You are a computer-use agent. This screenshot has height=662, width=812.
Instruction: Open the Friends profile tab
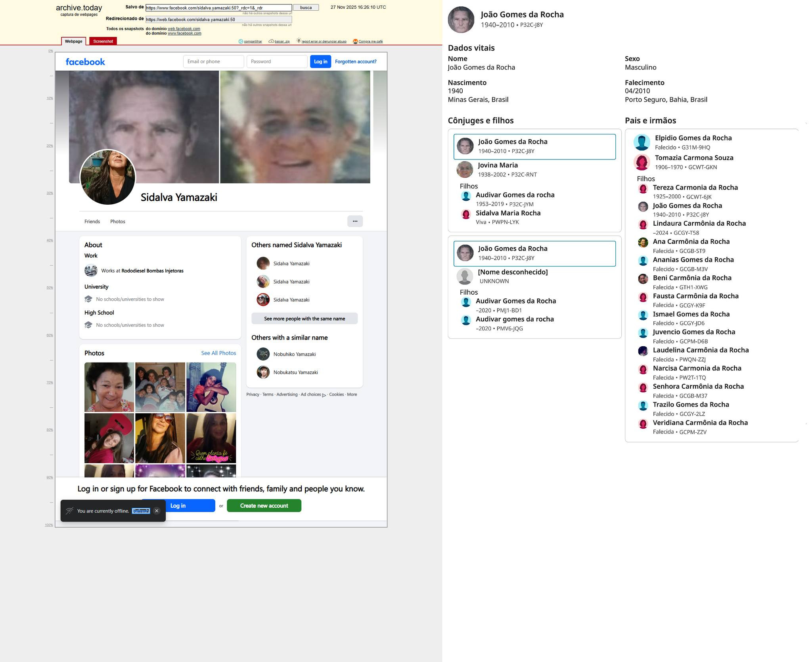[x=92, y=222]
